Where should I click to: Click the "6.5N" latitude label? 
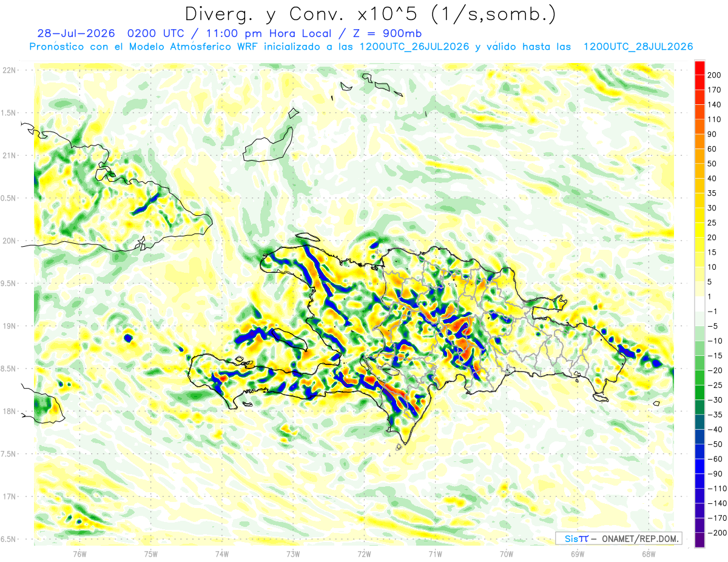pyautogui.click(x=8, y=539)
